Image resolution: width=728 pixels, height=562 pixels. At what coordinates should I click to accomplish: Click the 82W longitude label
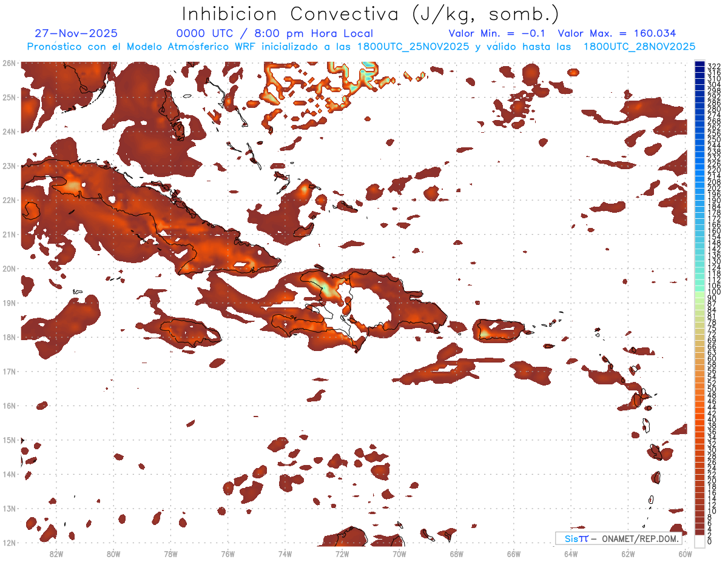tap(56, 554)
